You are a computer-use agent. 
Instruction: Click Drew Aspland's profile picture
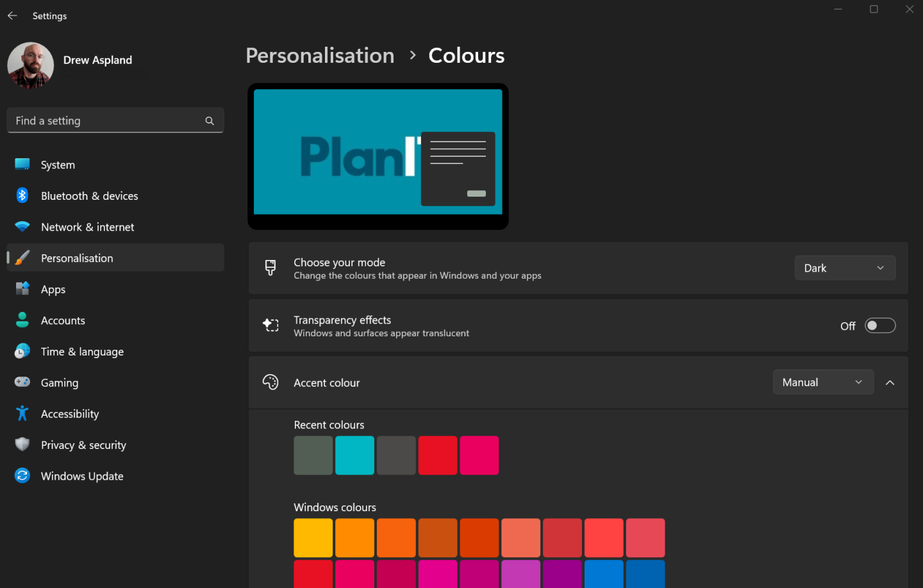[x=30, y=65]
